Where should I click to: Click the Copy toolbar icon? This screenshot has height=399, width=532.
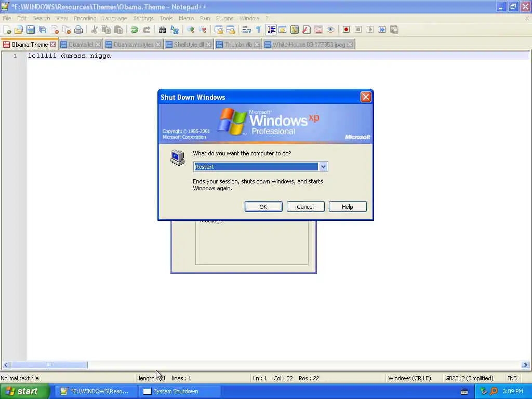107,30
